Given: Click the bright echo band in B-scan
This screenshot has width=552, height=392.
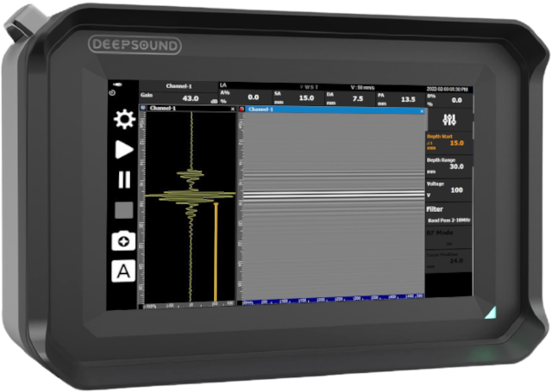Looking at the screenshot, I should coord(334,195).
